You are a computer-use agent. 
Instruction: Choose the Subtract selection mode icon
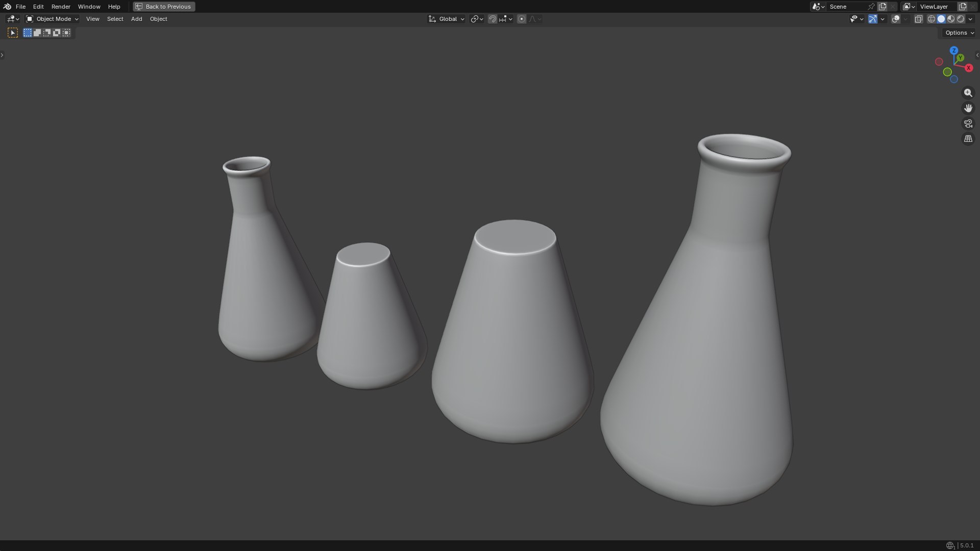(47, 33)
